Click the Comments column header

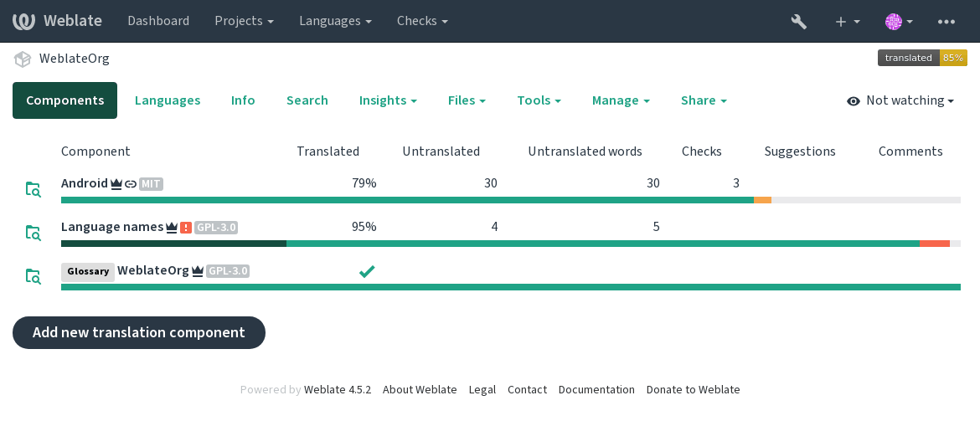tap(910, 151)
